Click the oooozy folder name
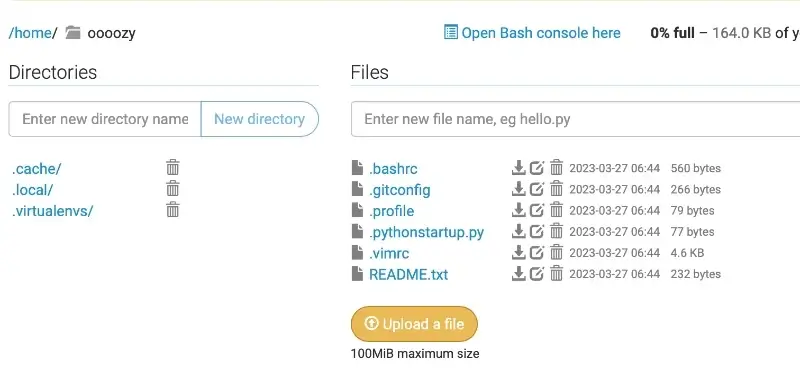 tap(111, 33)
